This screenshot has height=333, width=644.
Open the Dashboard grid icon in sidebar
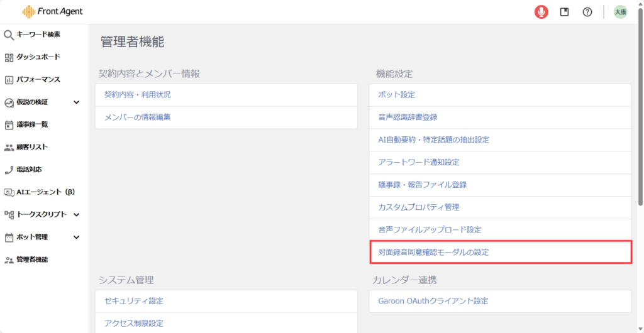click(9, 57)
